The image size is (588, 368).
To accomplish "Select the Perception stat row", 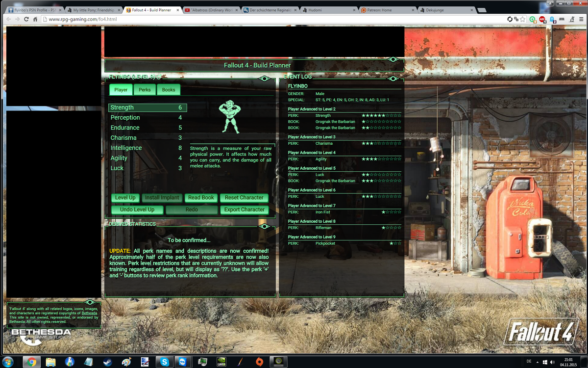I will coord(147,118).
